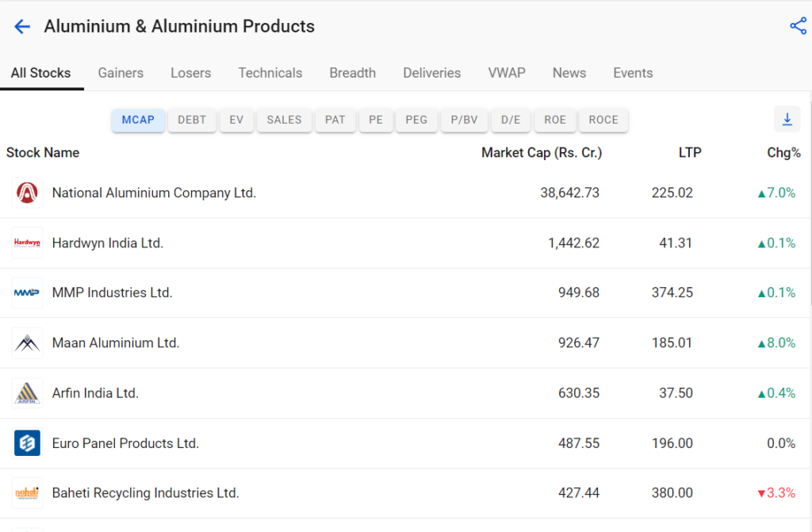
Task: Click the 8.0% change for Maan Aluminium
Action: click(x=776, y=343)
